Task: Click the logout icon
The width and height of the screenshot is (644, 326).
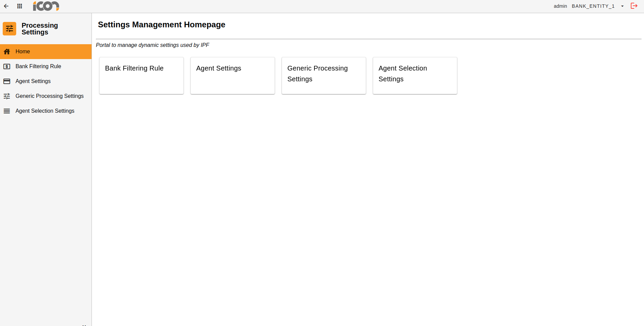Action: 634,6
